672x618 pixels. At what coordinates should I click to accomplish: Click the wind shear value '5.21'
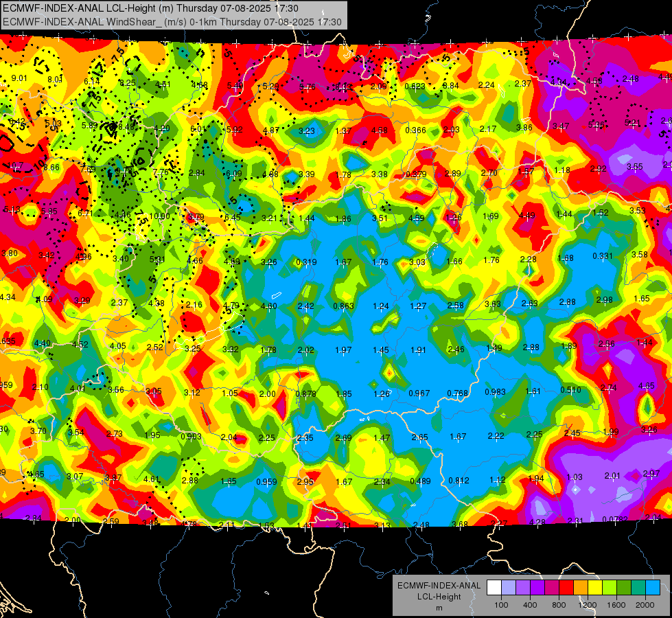pos(632,123)
